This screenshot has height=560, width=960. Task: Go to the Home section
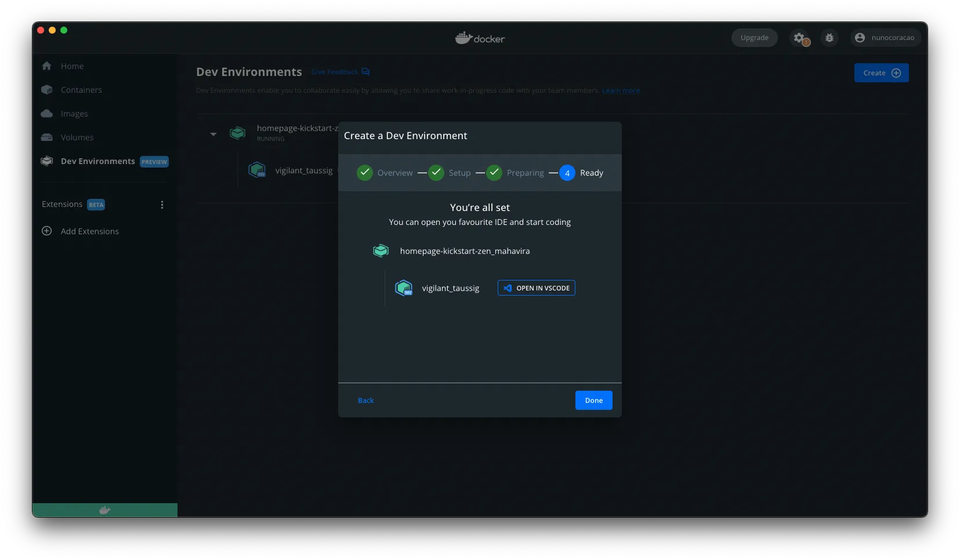tap(72, 66)
